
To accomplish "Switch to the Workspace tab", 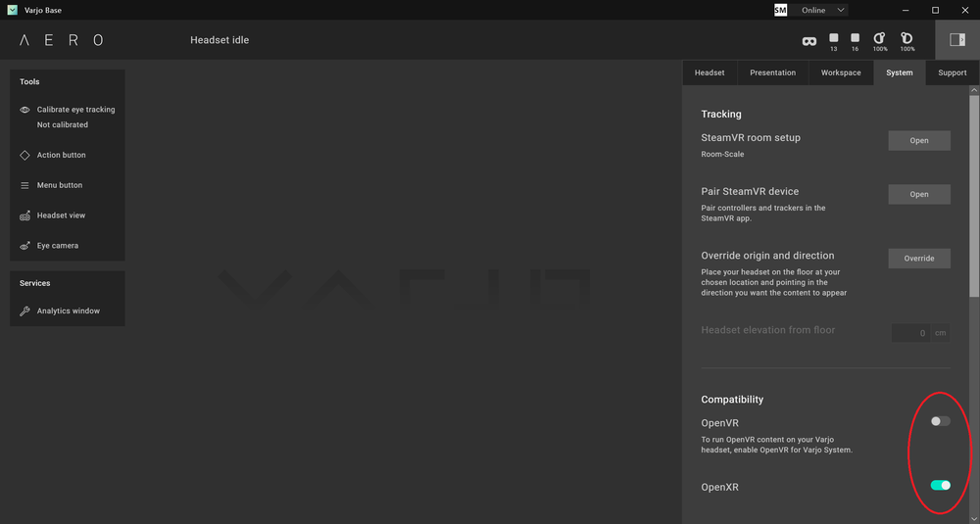I will (x=841, y=73).
